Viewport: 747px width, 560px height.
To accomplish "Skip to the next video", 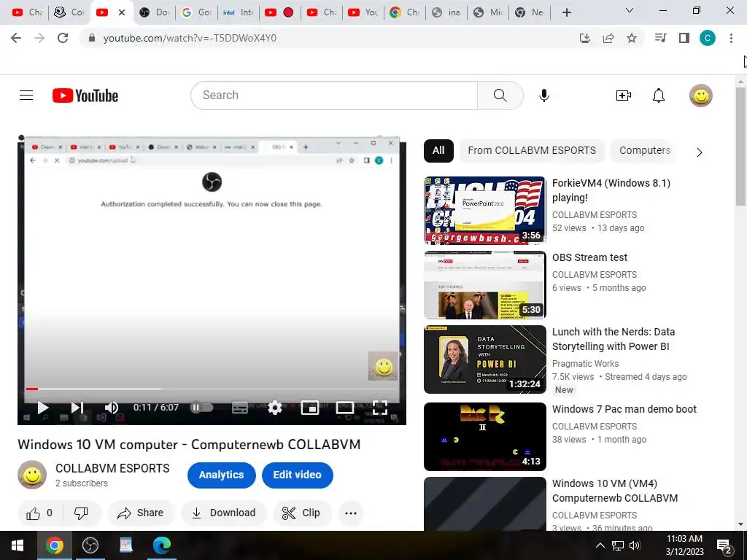I will [77, 408].
